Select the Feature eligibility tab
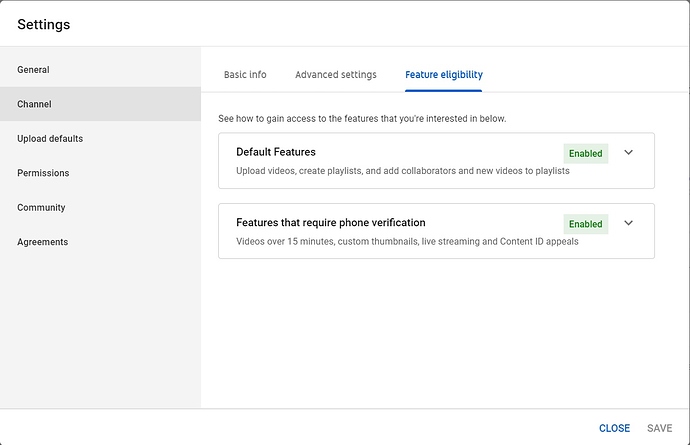690x445 pixels. coord(444,75)
